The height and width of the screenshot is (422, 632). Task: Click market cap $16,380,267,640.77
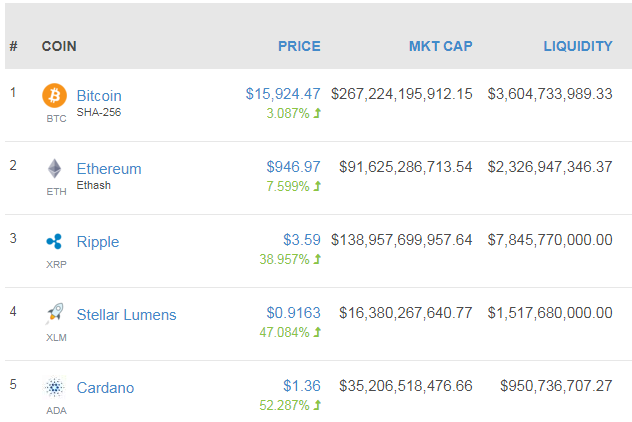405,313
